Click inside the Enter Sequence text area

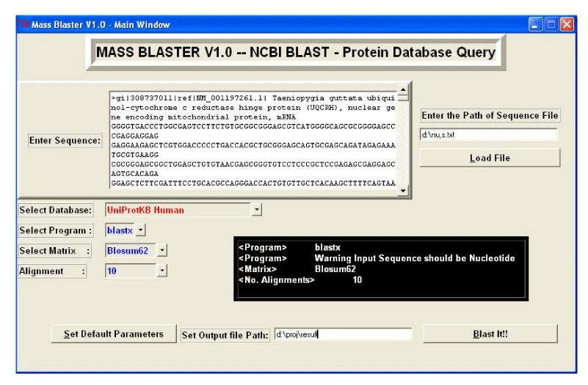[x=253, y=141]
